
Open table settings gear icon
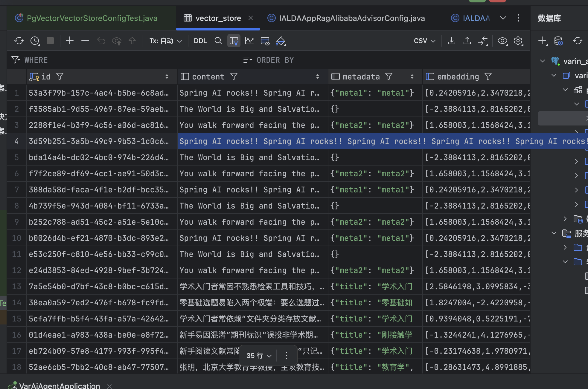click(518, 41)
